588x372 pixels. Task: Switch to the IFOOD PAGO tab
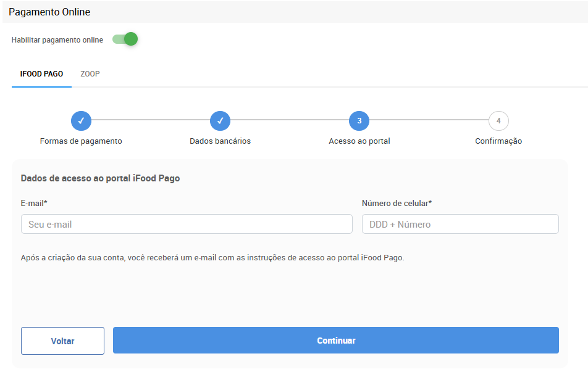click(x=41, y=74)
